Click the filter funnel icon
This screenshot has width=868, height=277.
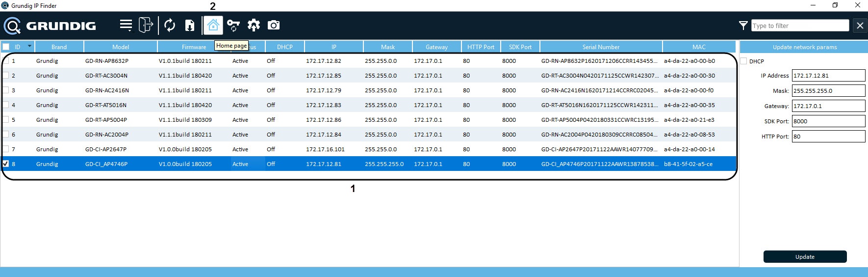[743, 26]
